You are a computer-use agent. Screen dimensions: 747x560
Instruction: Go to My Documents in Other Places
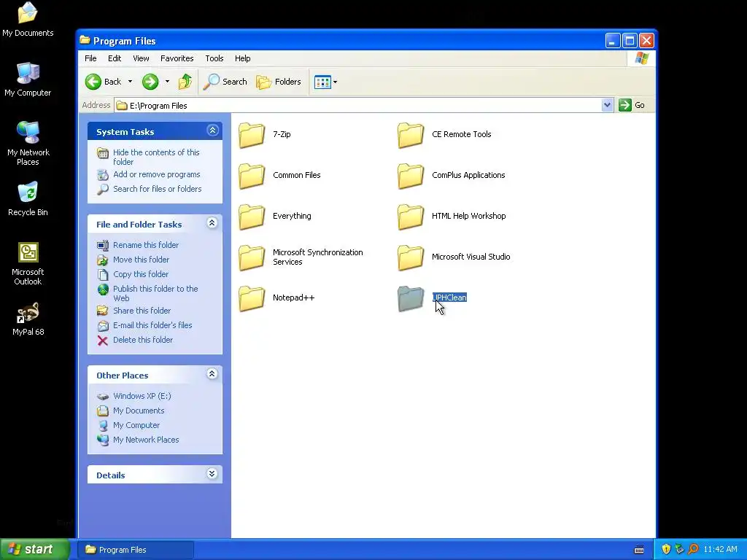pos(139,411)
